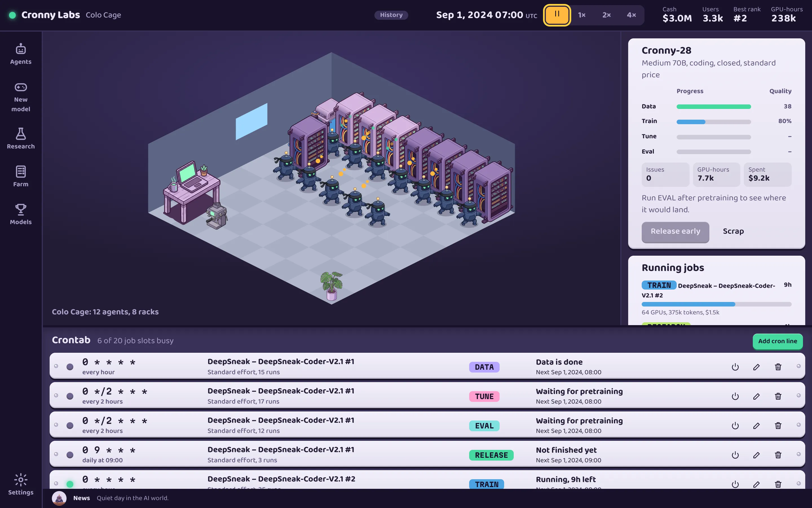Set game speed to 4×
Image resolution: width=812 pixels, height=508 pixels.
pos(632,15)
